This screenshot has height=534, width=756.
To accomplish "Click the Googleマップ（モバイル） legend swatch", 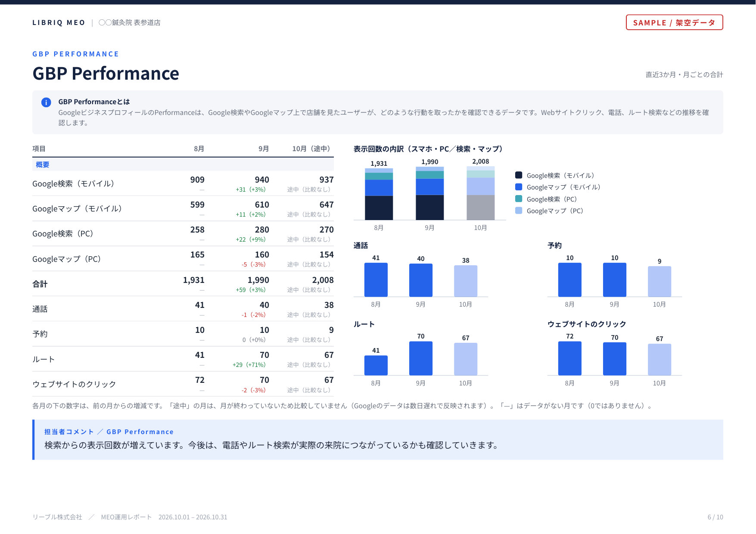I will coord(519,187).
